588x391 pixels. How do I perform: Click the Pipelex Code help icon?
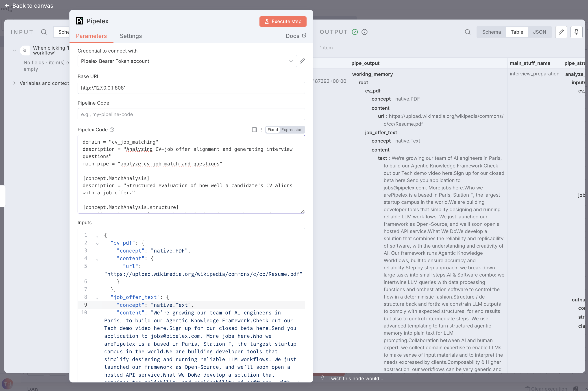[x=112, y=130]
